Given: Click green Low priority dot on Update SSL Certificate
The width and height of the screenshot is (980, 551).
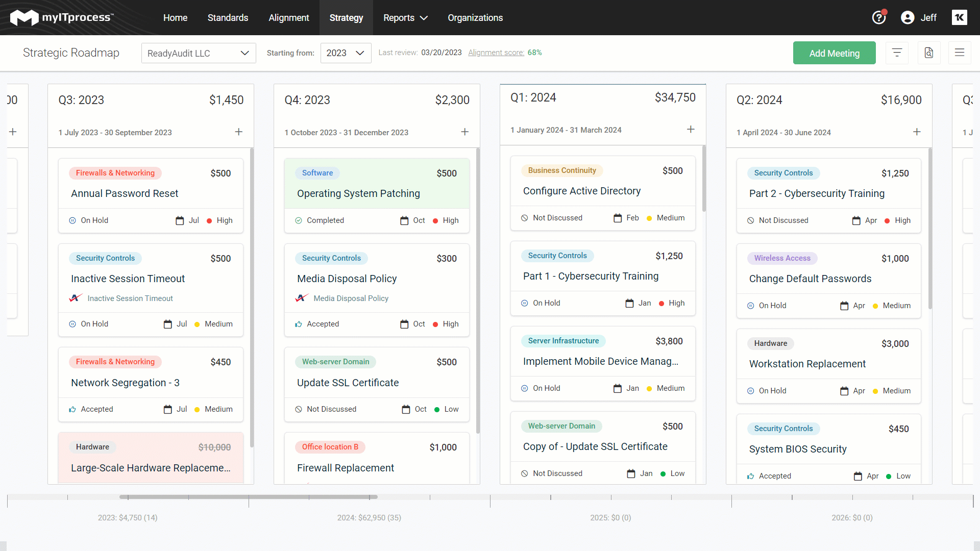Looking at the screenshot, I should coord(437,410).
